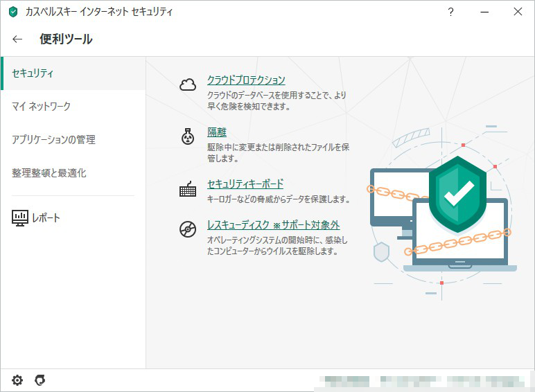Screen dimensions: 535x392
Task: Click the カスペルスキー インターネット セキュリティ title text
Action: coord(99,12)
